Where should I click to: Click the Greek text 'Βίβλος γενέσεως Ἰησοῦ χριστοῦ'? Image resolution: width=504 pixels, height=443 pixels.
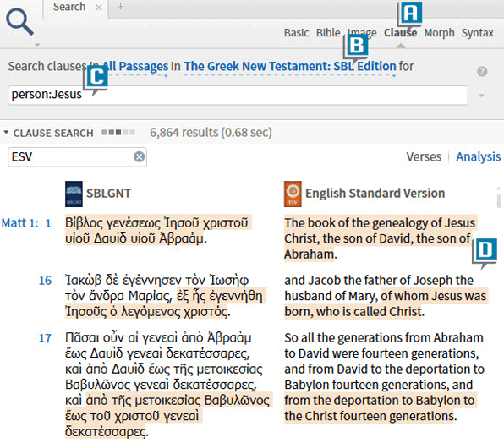[x=156, y=223]
